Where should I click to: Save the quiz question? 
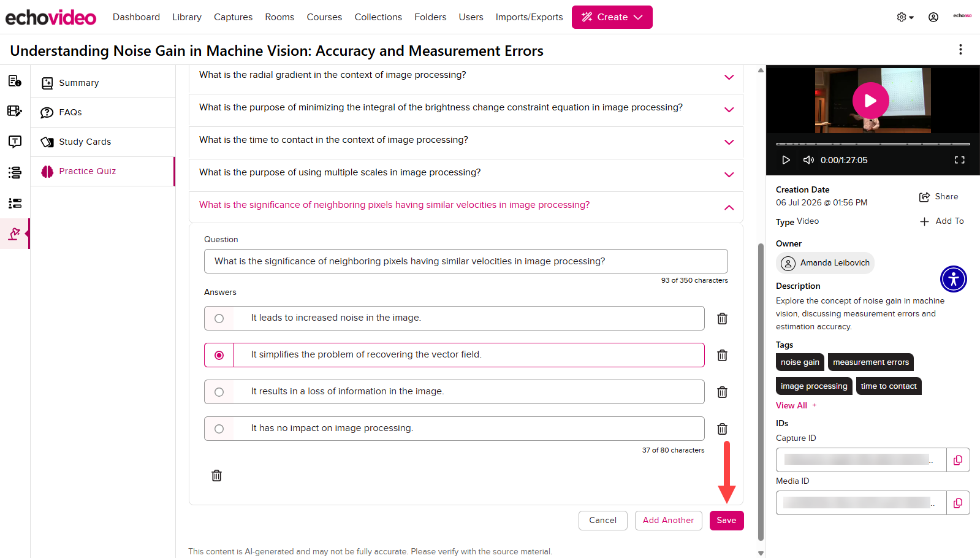point(726,521)
